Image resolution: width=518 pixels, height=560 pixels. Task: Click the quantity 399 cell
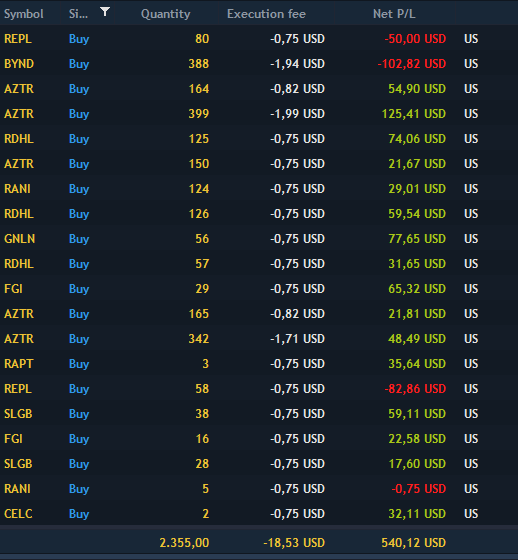coord(199,114)
